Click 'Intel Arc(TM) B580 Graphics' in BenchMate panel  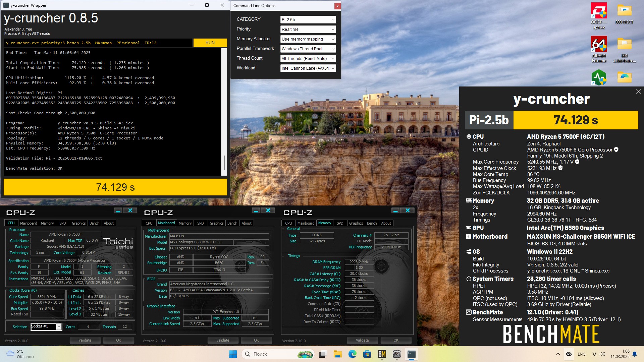tap(565, 228)
